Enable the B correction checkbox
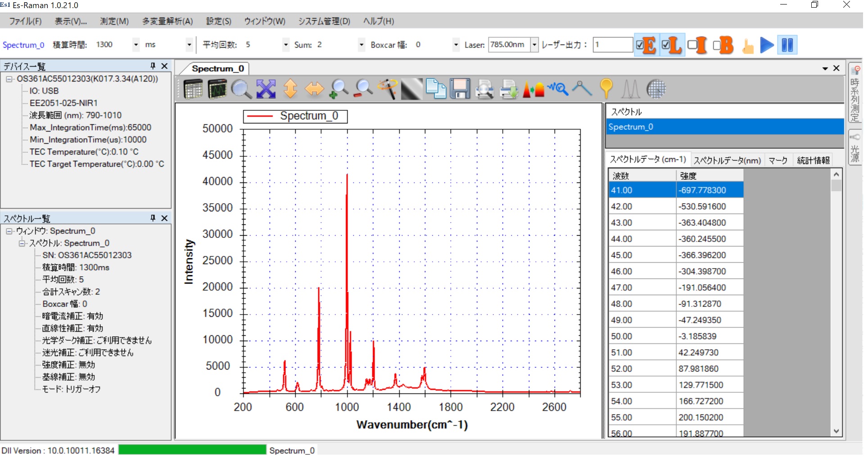 717,45
